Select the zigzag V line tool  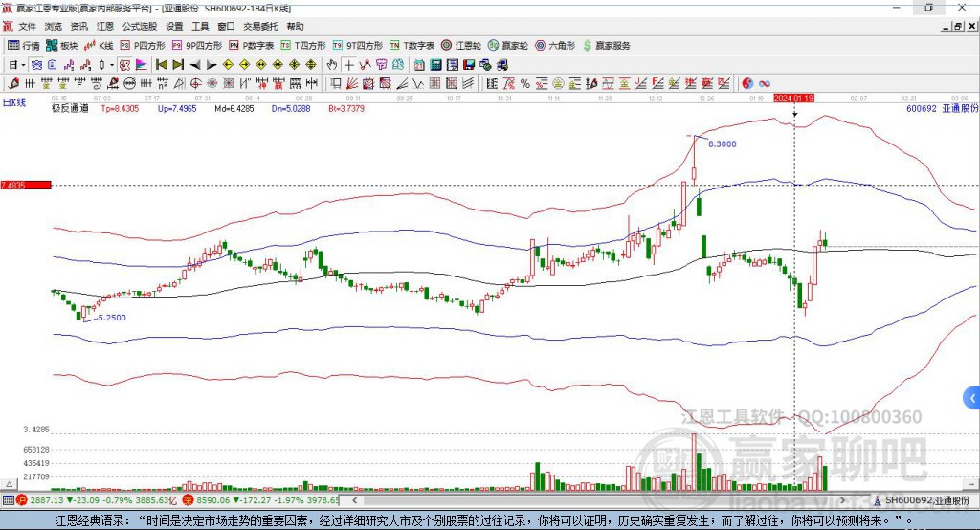(x=417, y=84)
